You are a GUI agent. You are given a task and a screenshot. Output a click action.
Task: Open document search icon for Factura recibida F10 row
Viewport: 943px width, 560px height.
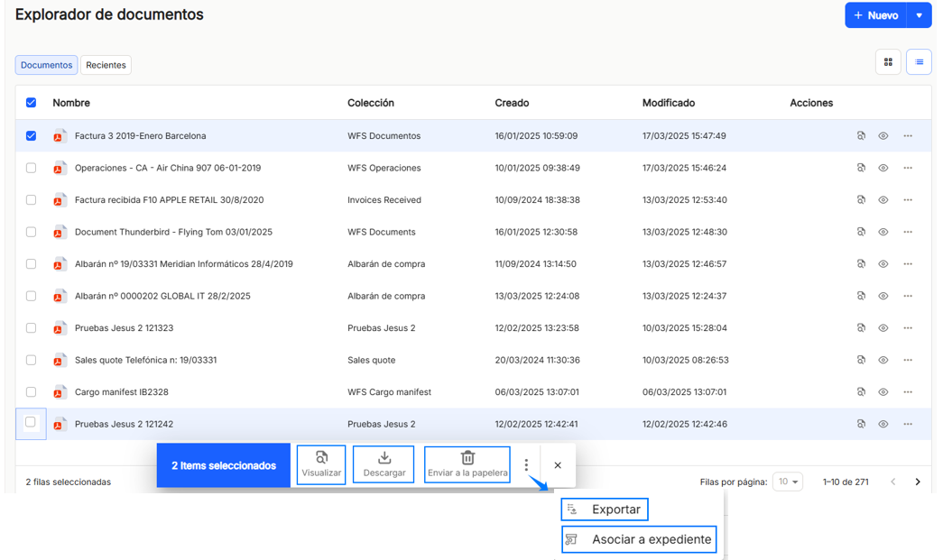pyautogui.click(x=861, y=199)
